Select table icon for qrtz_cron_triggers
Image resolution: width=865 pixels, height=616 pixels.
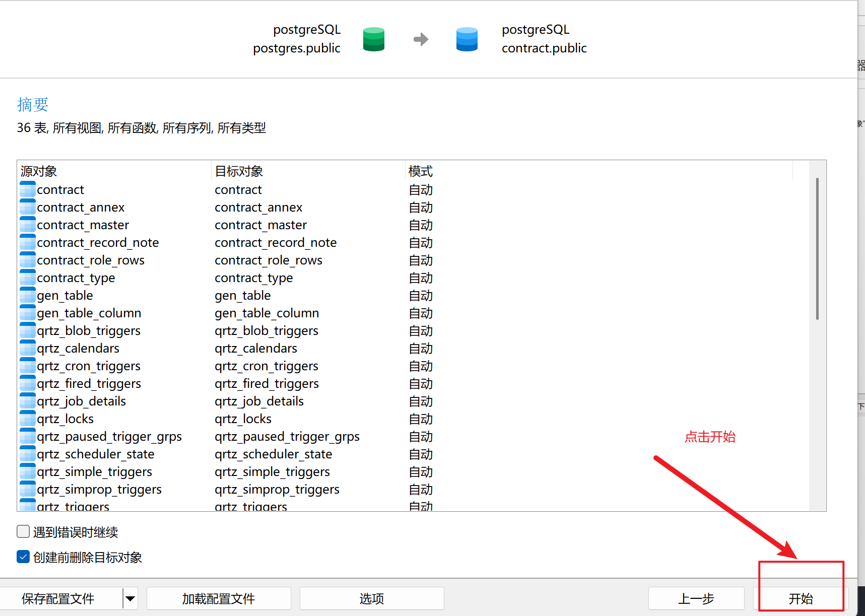tap(28, 366)
